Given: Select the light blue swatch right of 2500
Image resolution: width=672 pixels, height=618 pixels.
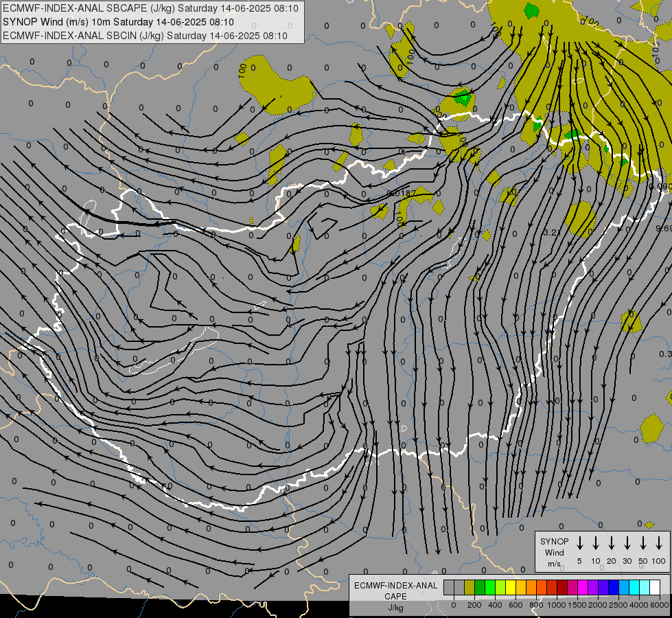Looking at the screenshot, I should (624, 587).
